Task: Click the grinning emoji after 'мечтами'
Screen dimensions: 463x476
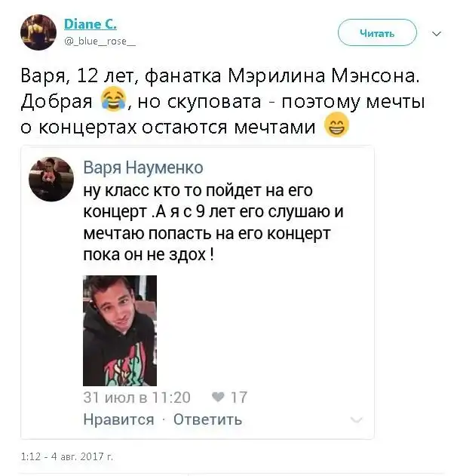Action: pyautogui.click(x=336, y=124)
